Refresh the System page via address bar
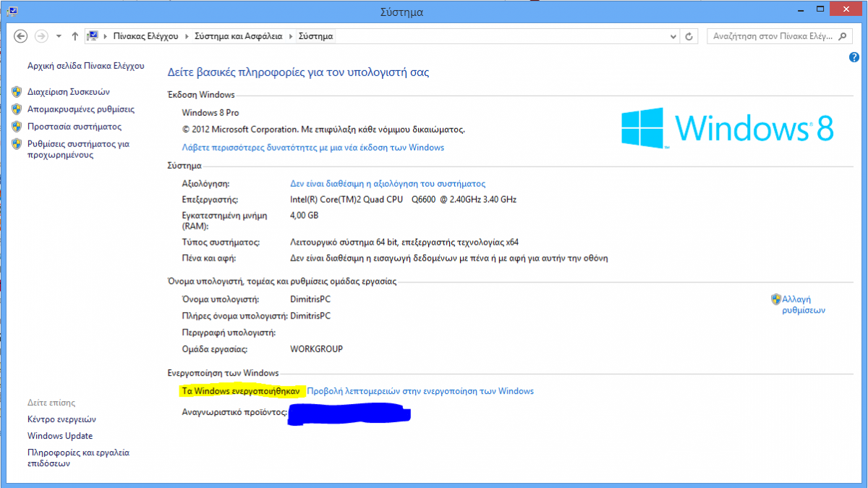Image resolution: width=868 pixels, height=488 pixels. pos(690,36)
